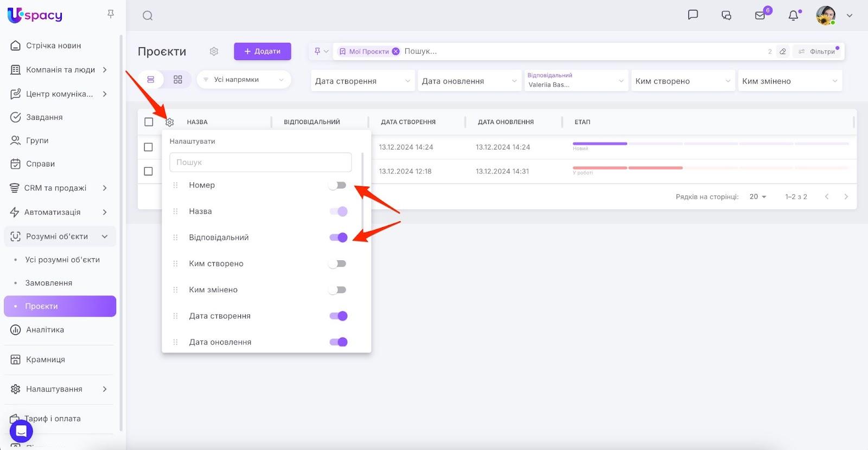This screenshot has height=450, width=868.
Task: Open the search magnifier in top bar
Action: [148, 16]
